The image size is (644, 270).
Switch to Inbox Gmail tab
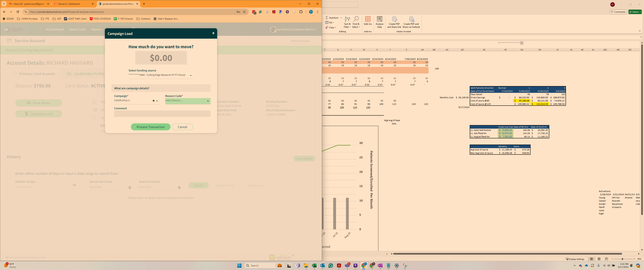(29, 4)
